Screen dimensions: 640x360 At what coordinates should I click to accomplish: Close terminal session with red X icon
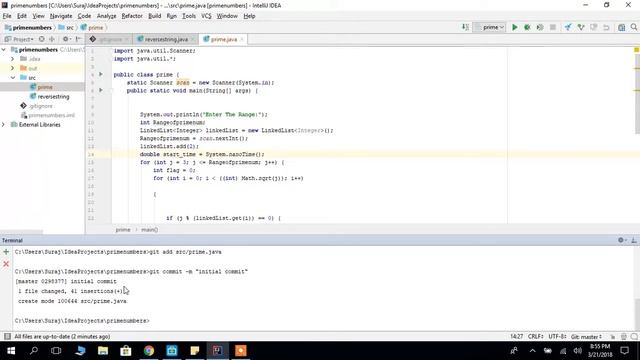tap(6, 264)
